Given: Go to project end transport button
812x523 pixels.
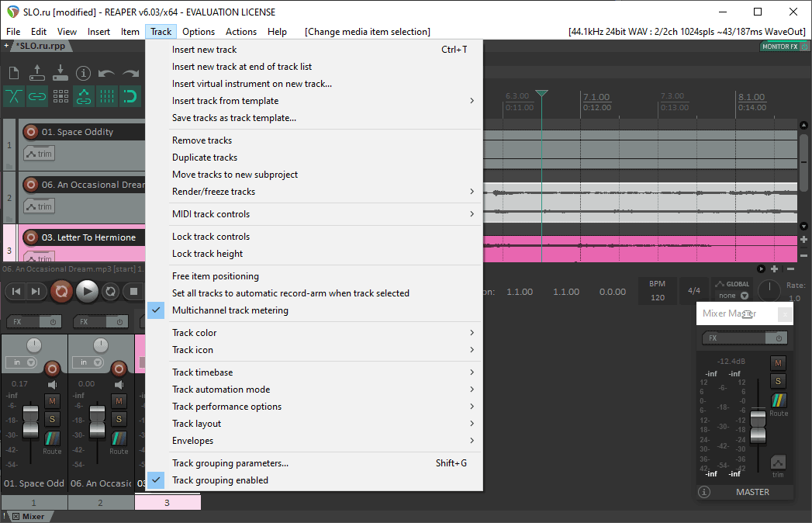Looking at the screenshot, I should tap(35, 291).
